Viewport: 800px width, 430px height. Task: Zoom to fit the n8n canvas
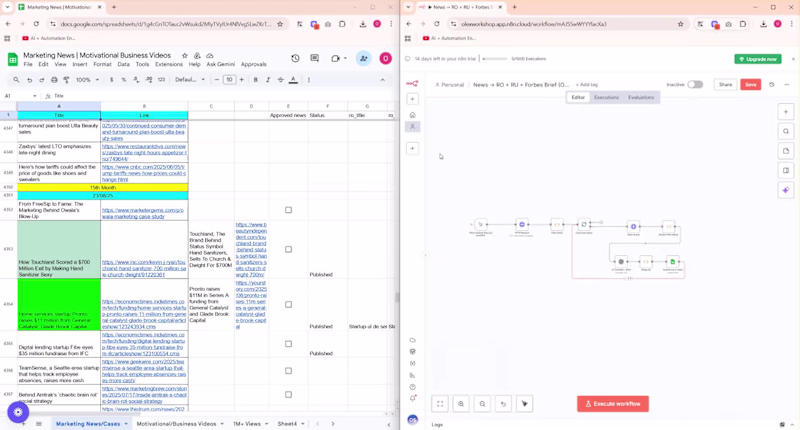pyautogui.click(x=440, y=404)
